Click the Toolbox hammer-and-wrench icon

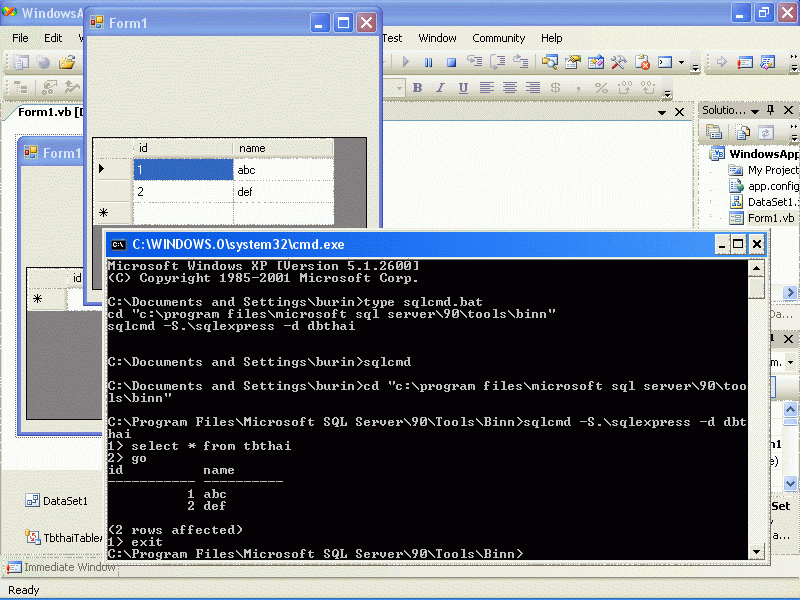pyautogui.click(x=618, y=62)
